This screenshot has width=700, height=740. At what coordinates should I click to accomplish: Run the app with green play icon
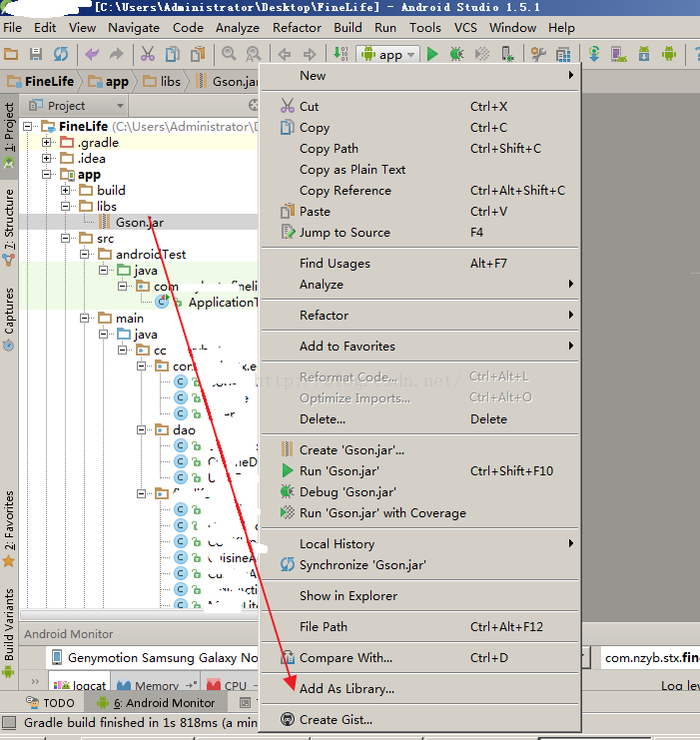pyautogui.click(x=432, y=54)
